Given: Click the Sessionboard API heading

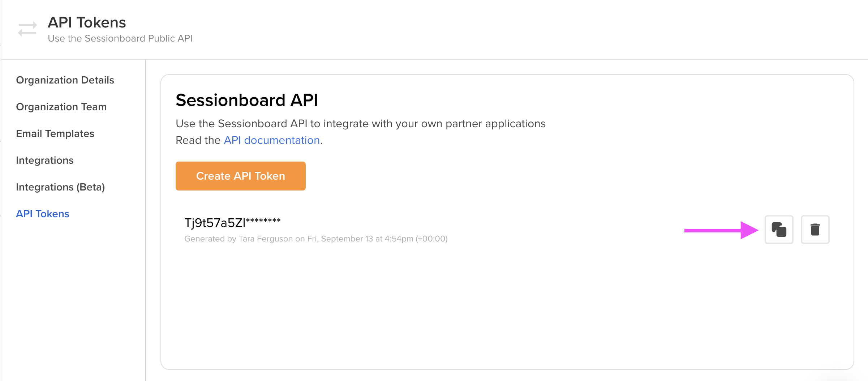Looking at the screenshot, I should [247, 100].
